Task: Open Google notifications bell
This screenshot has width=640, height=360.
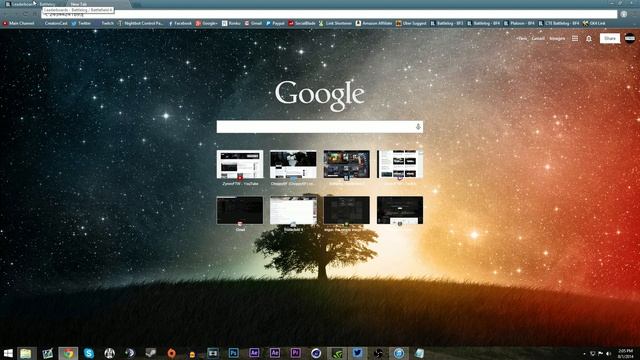Action: click(589, 39)
